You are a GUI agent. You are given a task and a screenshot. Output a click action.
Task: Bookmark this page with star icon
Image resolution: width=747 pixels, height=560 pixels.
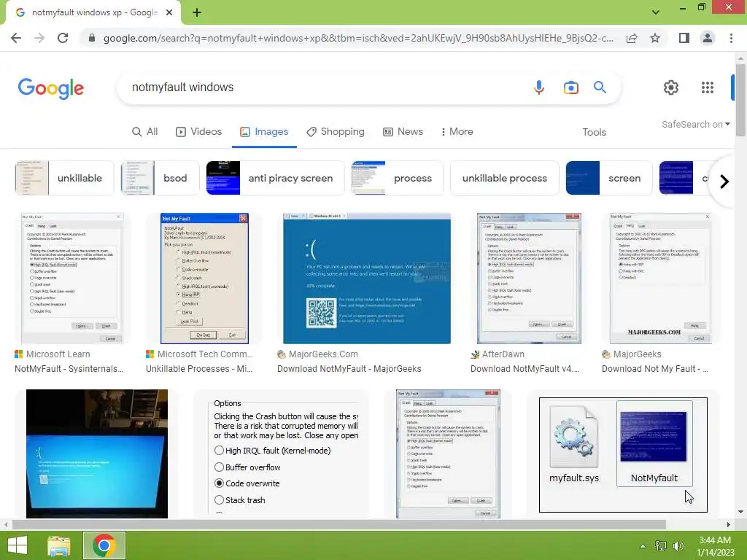[655, 38]
